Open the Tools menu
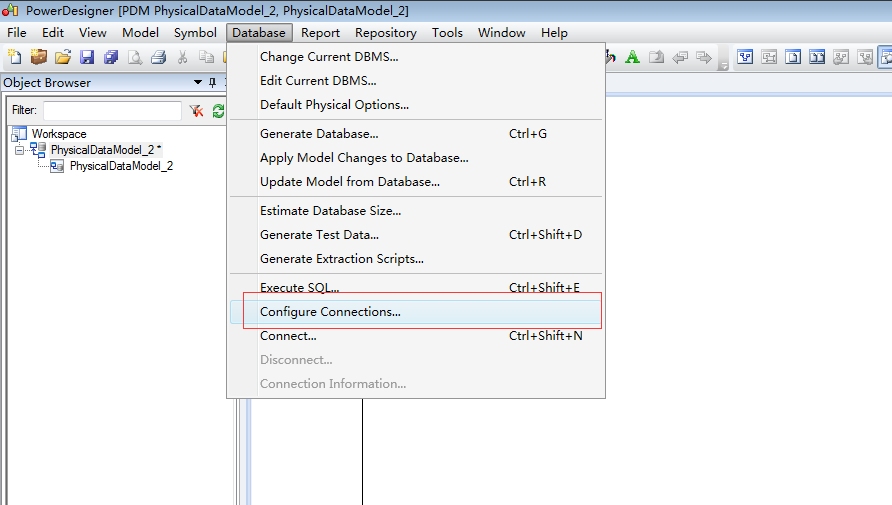 [x=447, y=32]
